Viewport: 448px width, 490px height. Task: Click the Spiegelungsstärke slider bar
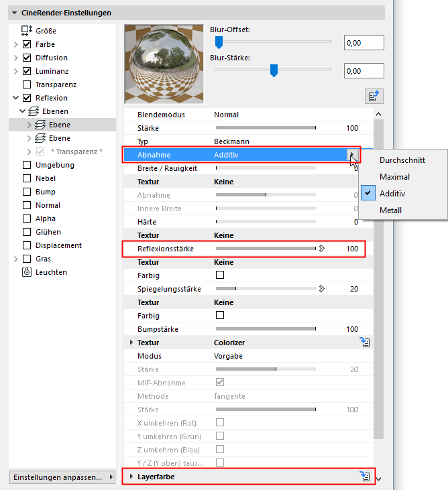click(x=266, y=289)
